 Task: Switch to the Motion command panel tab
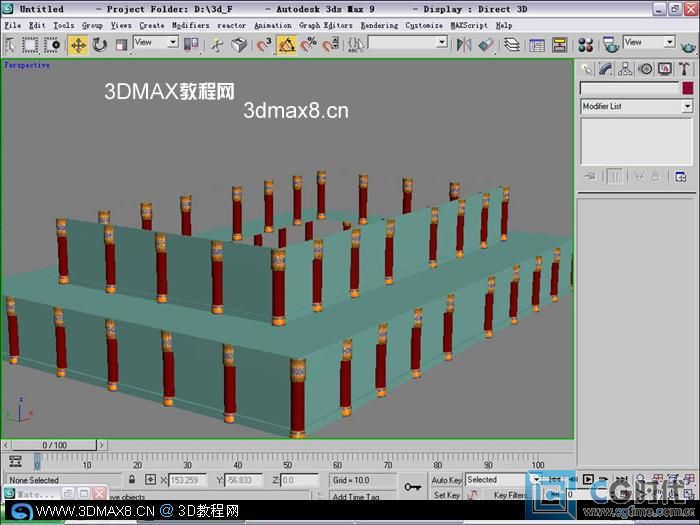click(645, 69)
